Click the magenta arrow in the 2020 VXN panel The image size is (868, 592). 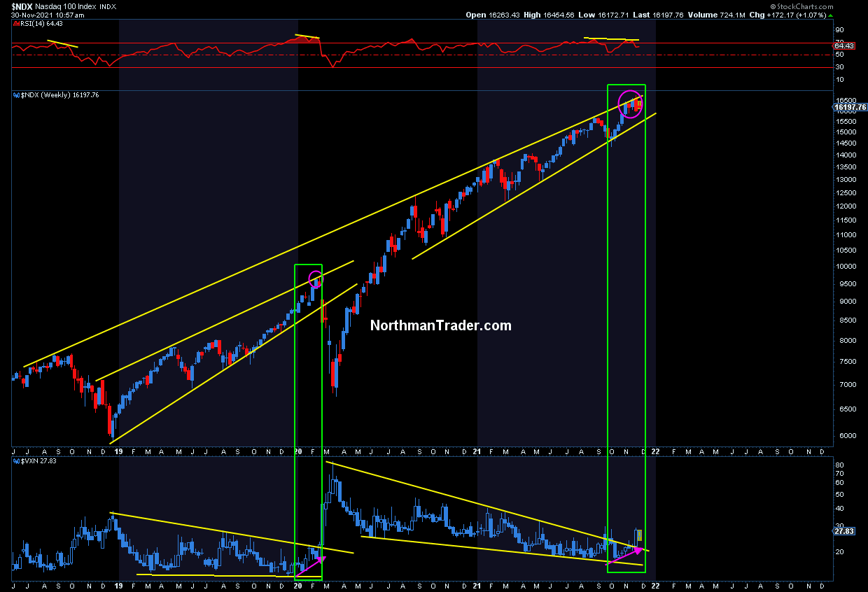coord(311,566)
